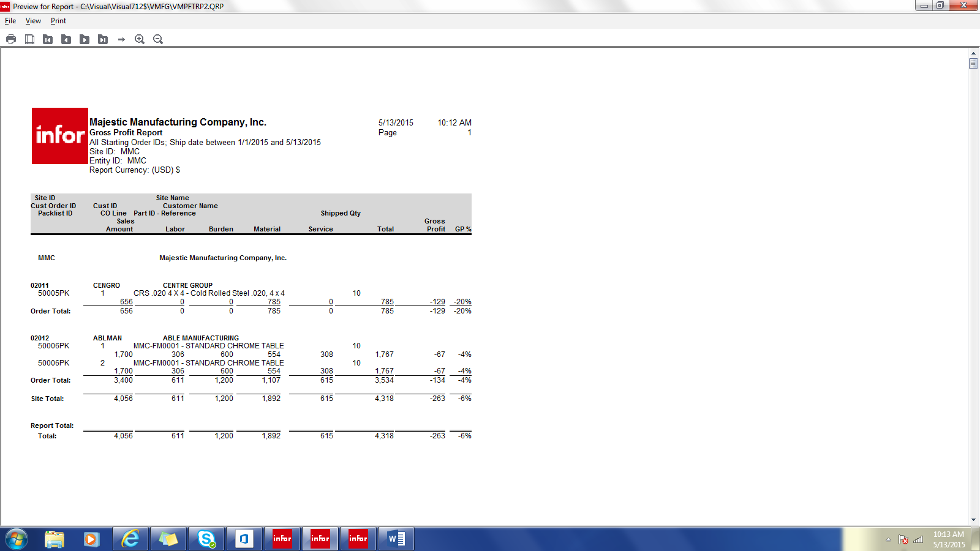This screenshot has height=551, width=980.
Task: Click the network signal tray icon
Action: pyautogui.click(x=918, y=539)
